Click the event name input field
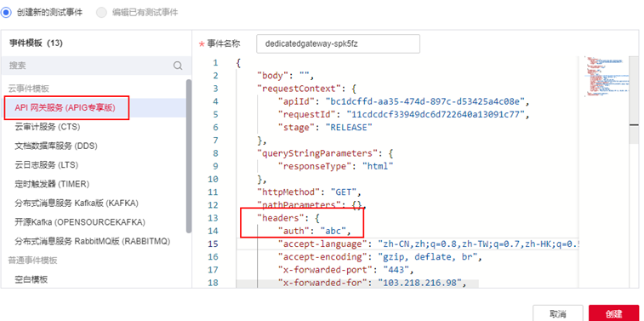Image resolution: width=644 pixels, height=321 pixels. click(338, 44)
